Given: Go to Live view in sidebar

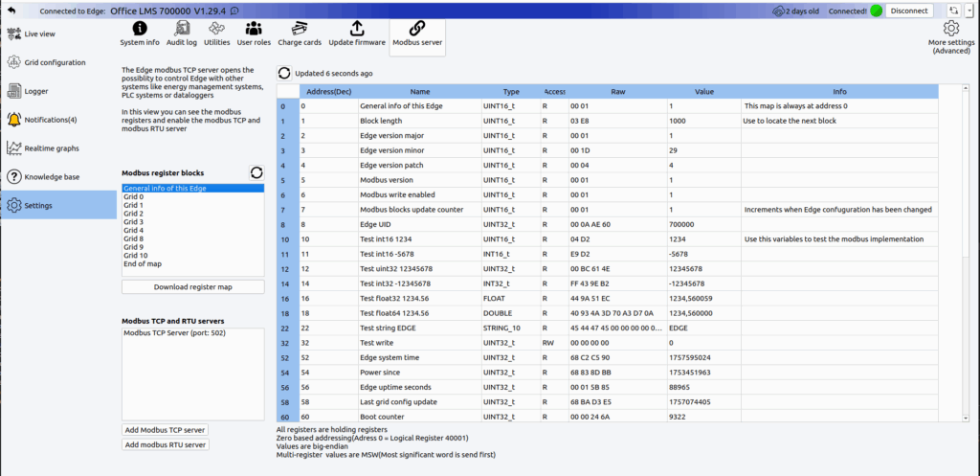Looking at the screenshot, I should [58, 34].
